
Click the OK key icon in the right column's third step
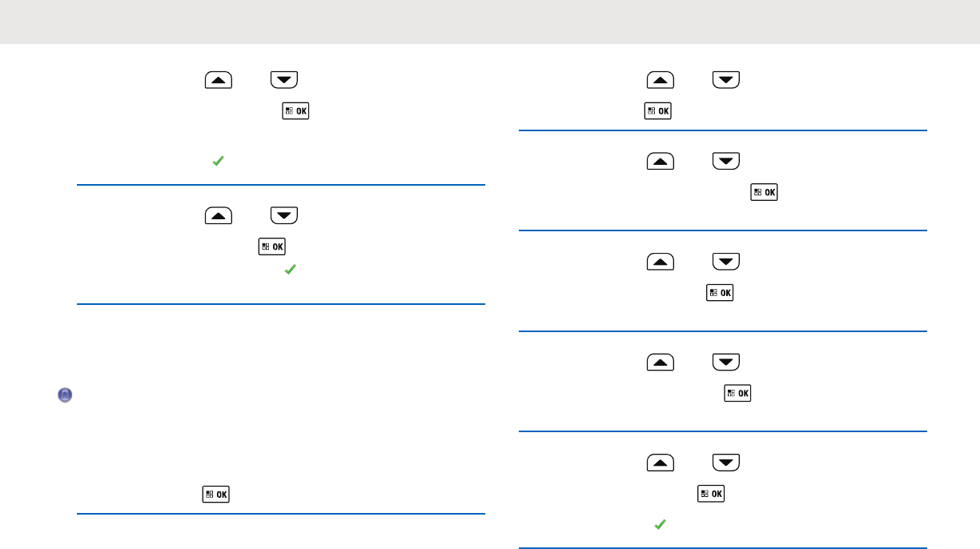pos(720,294)
